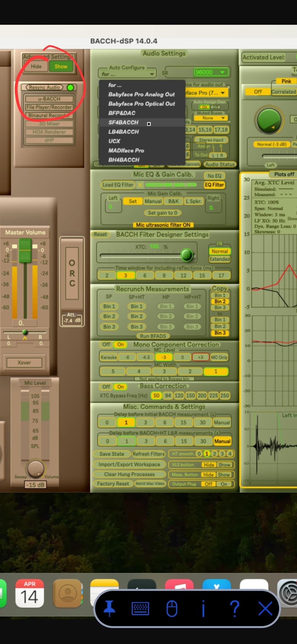Click the ORC button
Screen dimensions: 297x644
72,273
